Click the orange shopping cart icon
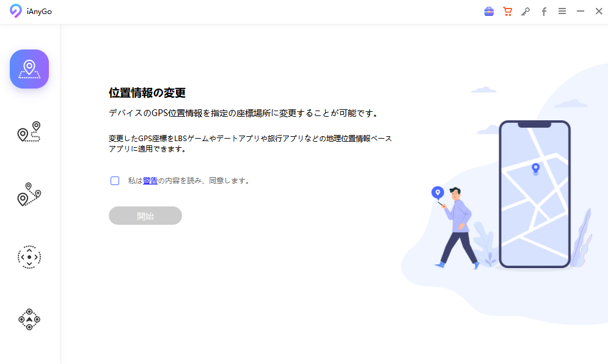This screenshot has height=364, width=608. 507,12
